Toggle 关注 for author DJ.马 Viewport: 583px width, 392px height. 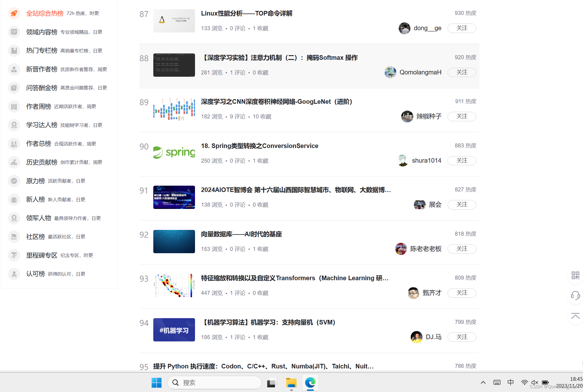pyautogui.click(x=462, y=337)
